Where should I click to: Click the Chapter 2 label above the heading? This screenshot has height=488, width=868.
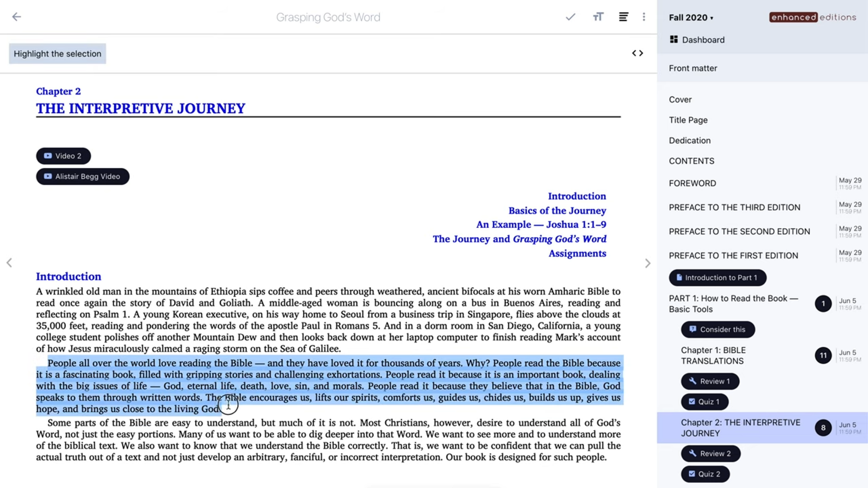58,91
